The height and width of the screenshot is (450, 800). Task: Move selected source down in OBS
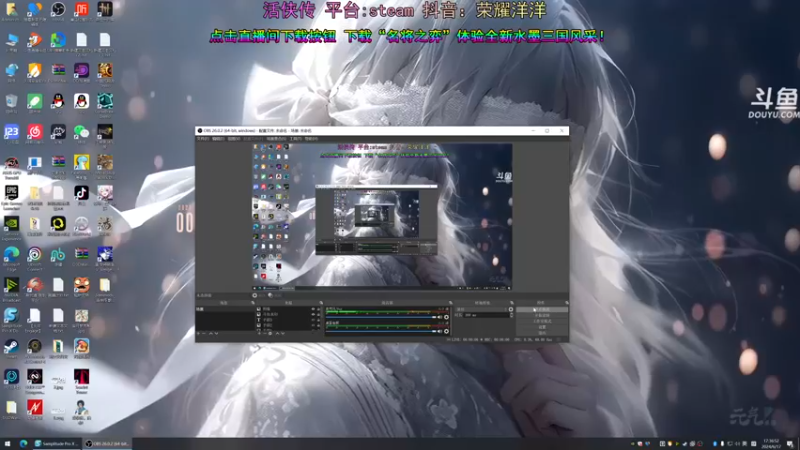point(283,333)
